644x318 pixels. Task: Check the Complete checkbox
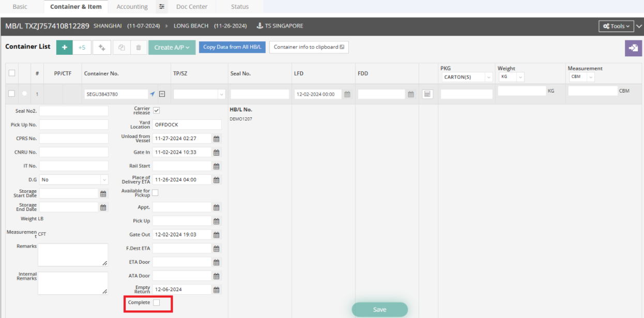coord(157,302)
